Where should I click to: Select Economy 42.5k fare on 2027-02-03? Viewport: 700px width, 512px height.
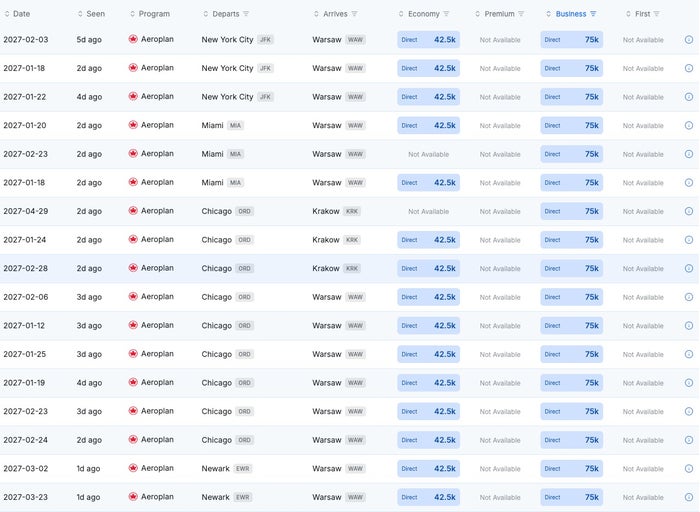click(x=429, y=40)
